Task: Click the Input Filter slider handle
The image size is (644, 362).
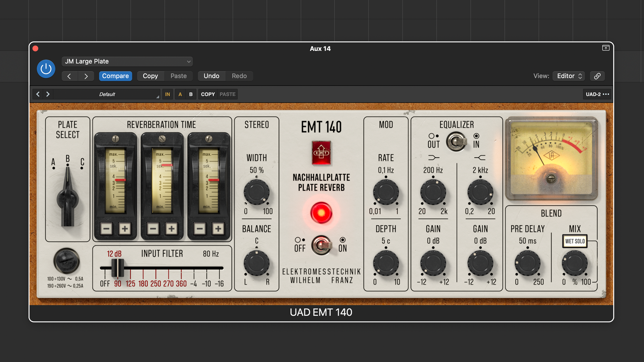Action: click(x=117, y=268)
